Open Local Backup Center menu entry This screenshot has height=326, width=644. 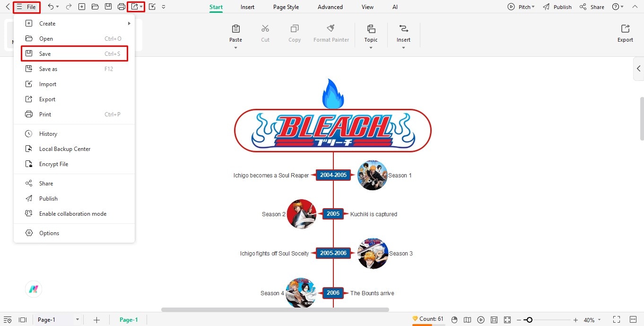click(74, 149)
